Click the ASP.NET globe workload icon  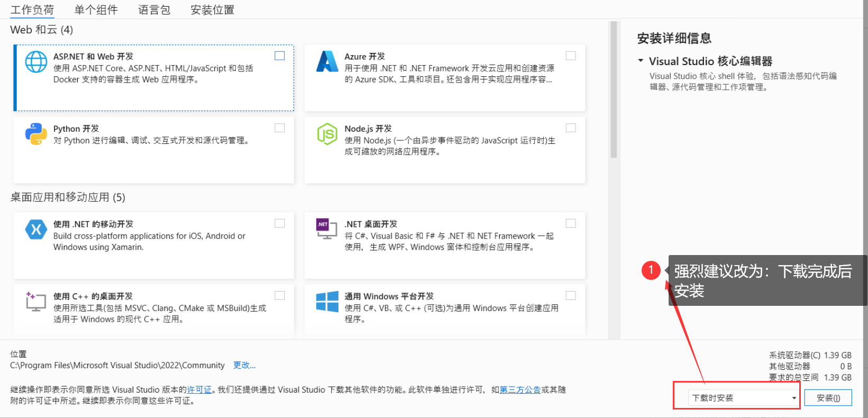point(36,62)
